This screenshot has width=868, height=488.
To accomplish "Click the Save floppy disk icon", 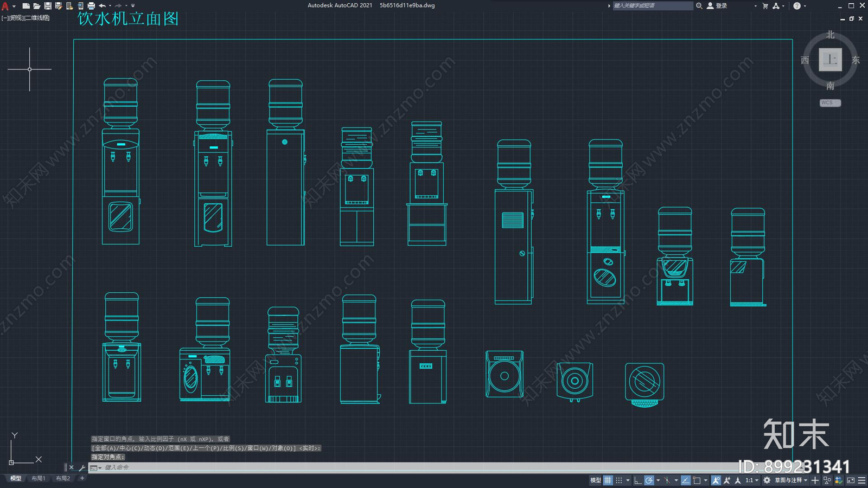I will click(48, 6).
